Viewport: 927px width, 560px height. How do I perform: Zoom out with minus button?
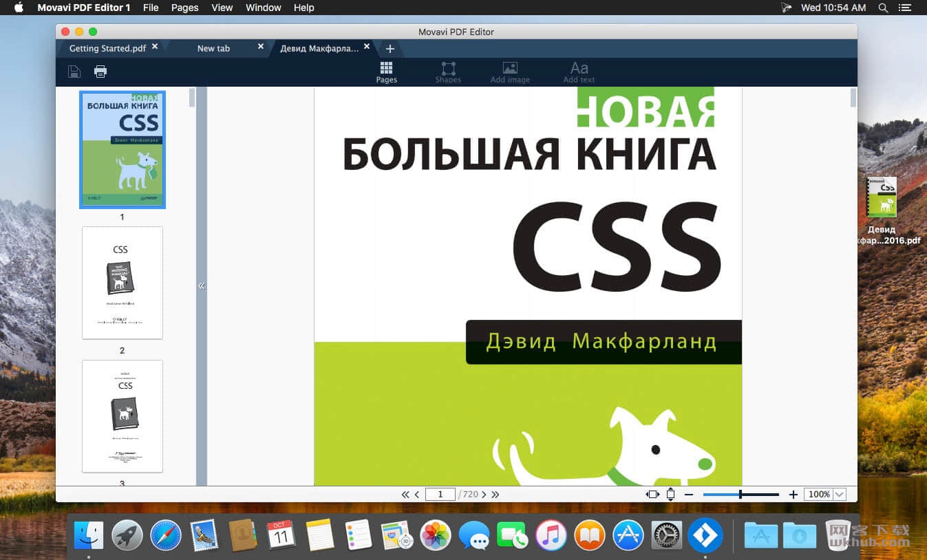[689, 495]
